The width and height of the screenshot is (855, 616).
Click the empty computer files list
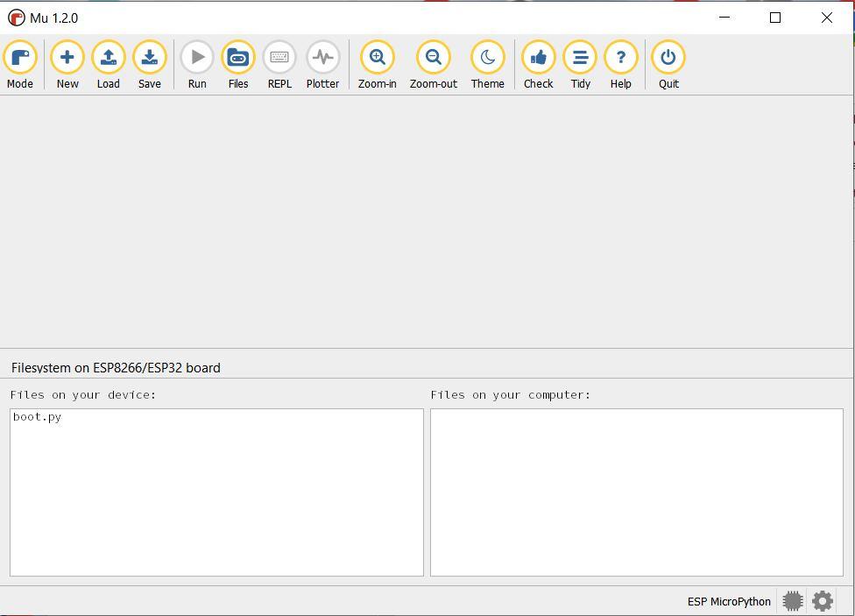coord(636,492)
